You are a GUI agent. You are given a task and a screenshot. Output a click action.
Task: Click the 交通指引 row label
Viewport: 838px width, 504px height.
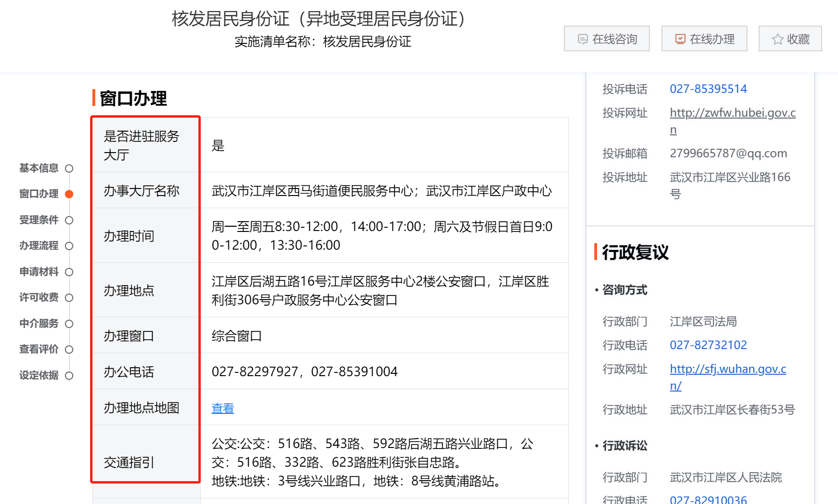(x=129, y=462)
